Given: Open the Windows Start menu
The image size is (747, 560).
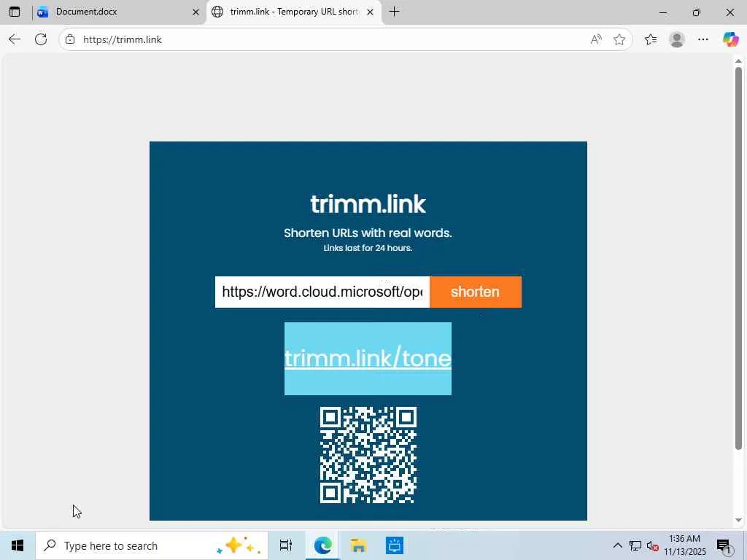Looking at the screenshot, I should 18,545.
